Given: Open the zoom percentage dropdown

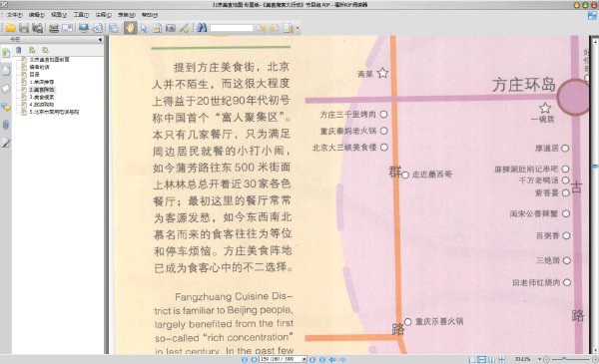Looking at the screenshot, I should pos(539,359).
